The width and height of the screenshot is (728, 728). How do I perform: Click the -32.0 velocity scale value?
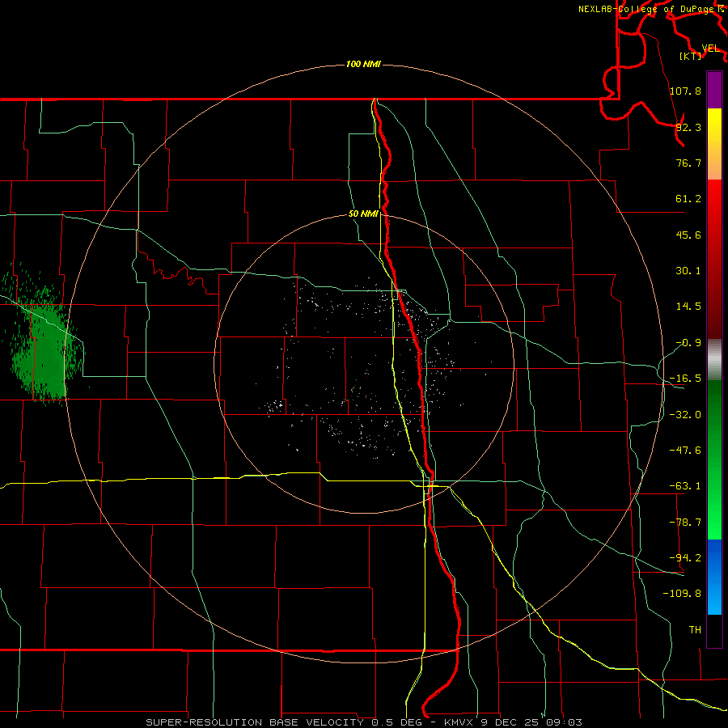[x=685, y=415]
